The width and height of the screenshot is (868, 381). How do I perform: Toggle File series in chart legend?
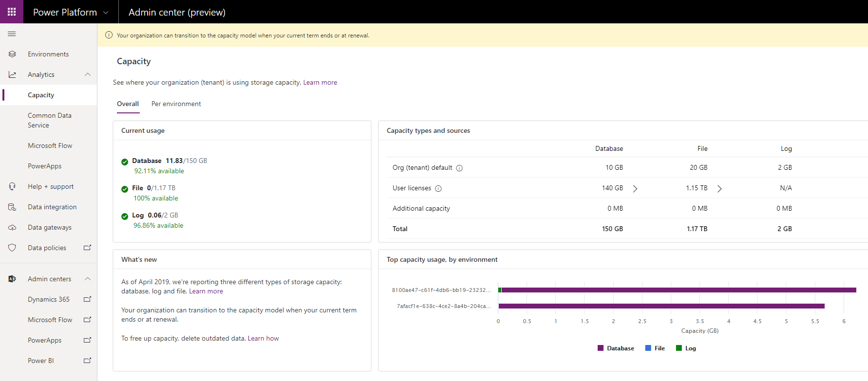point(655,348)
